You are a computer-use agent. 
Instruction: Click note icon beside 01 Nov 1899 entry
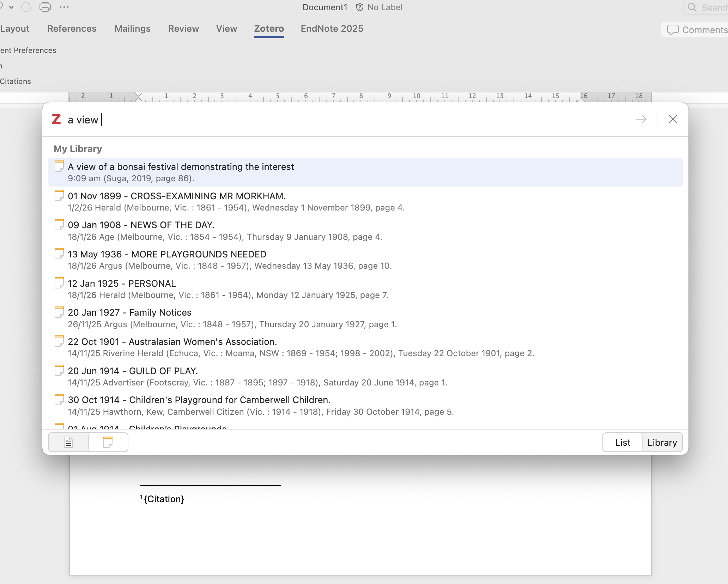pos(59,195)
